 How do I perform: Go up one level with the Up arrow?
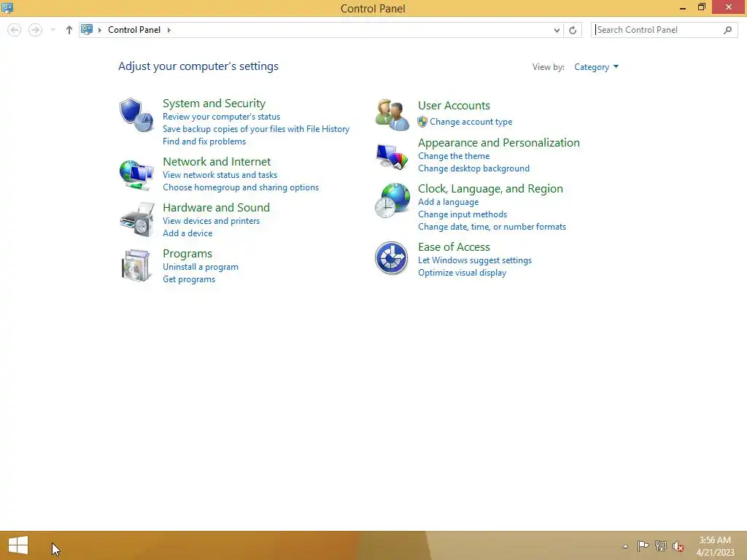(69, 30)
